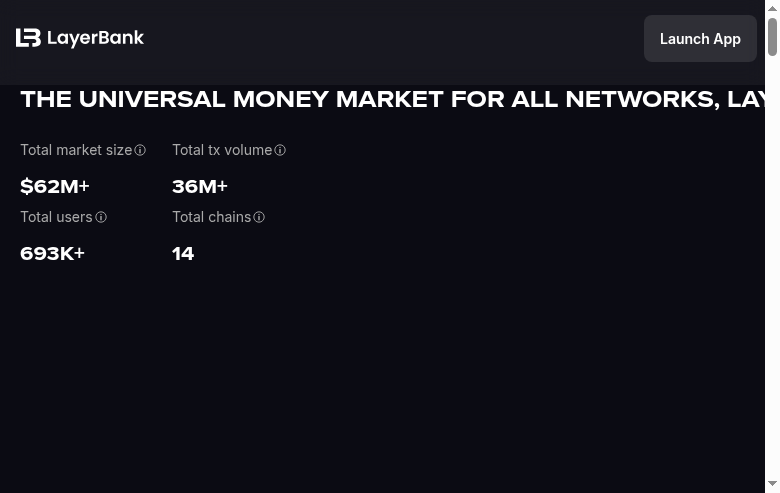Click the Total chains info icon
This screenshot has height=493, width=780.
click(259, 218)
